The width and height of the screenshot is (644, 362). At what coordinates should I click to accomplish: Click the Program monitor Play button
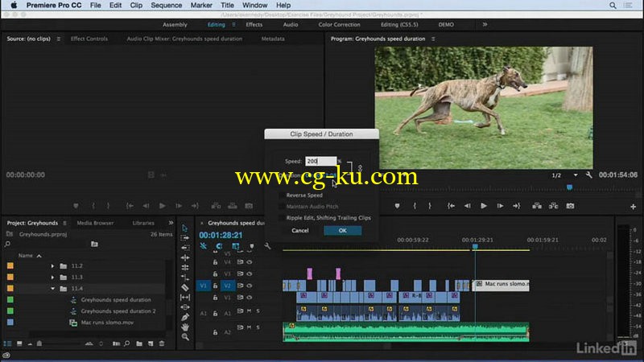click(x=484, y=206)
